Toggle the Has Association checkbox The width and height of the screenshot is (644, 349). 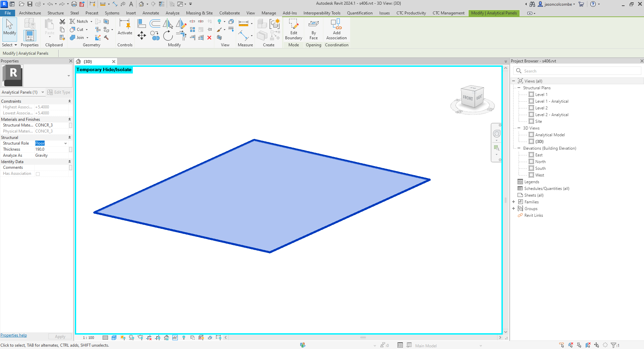(x=38, y=174)
